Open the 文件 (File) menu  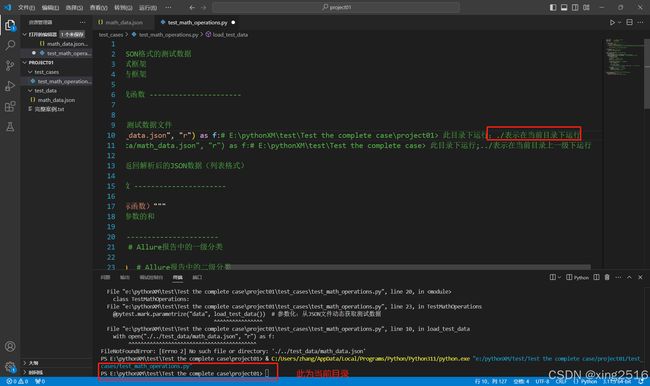(x=26, y=7)
